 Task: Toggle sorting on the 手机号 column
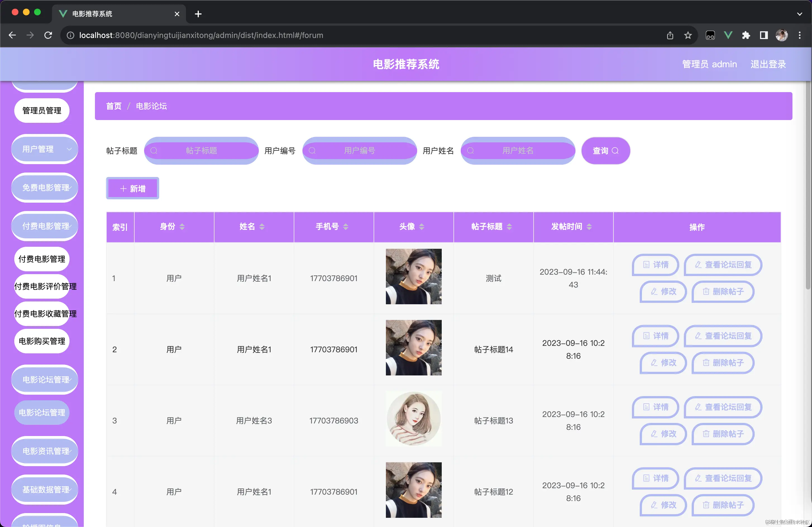345,226
